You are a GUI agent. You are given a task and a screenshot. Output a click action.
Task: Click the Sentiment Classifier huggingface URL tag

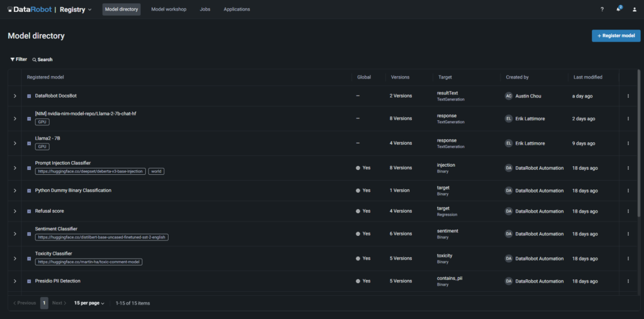[x=103, y=238]
